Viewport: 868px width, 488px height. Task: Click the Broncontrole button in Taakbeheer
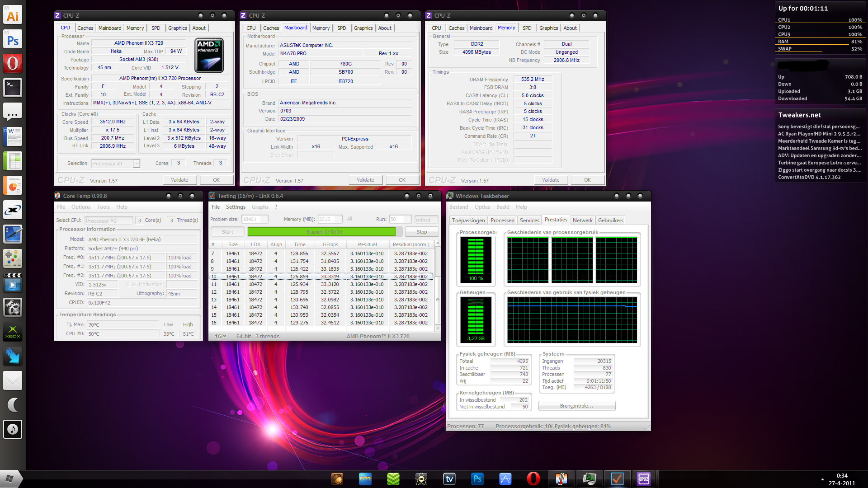click(576, 406)
